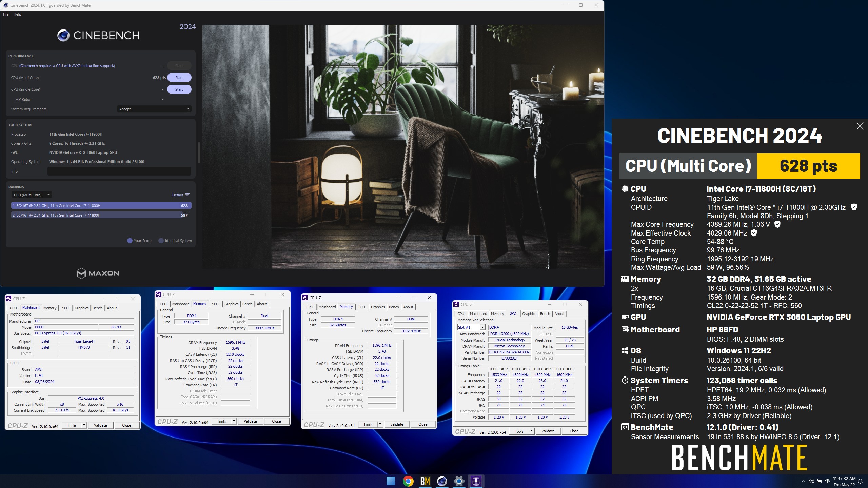Screen dimensions: 868x488
Task: Start the CPU (Multi Core) benchmark
Action: point(179,78)
